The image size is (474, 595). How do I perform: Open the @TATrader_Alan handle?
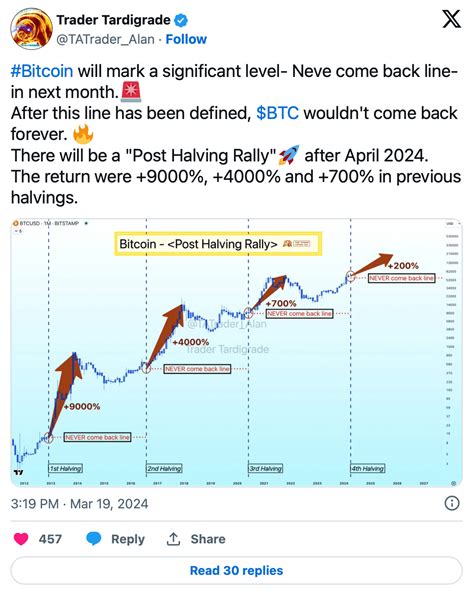[x=106, y=39]
